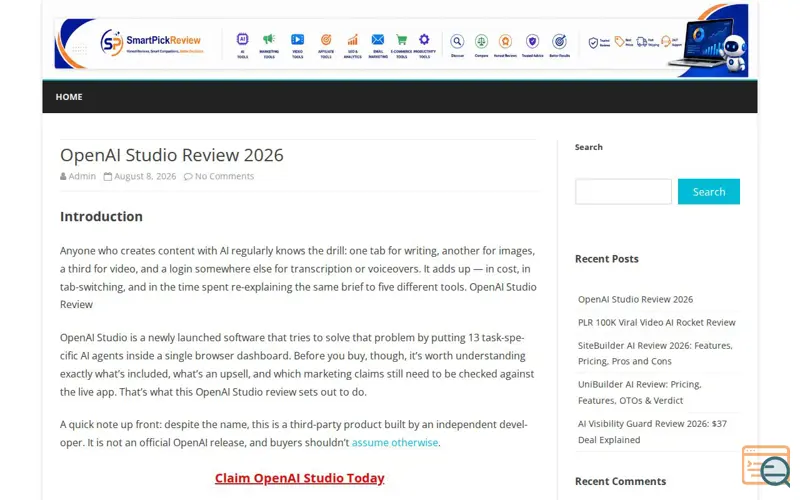Click the article title OpenAI Studio Review 2026

tap(171, 155)
